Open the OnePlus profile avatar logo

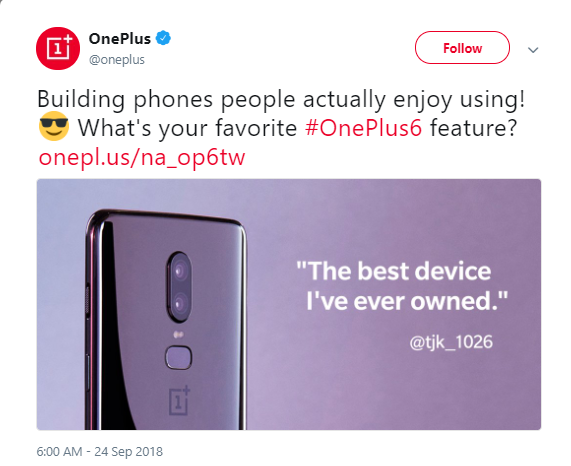58,48
